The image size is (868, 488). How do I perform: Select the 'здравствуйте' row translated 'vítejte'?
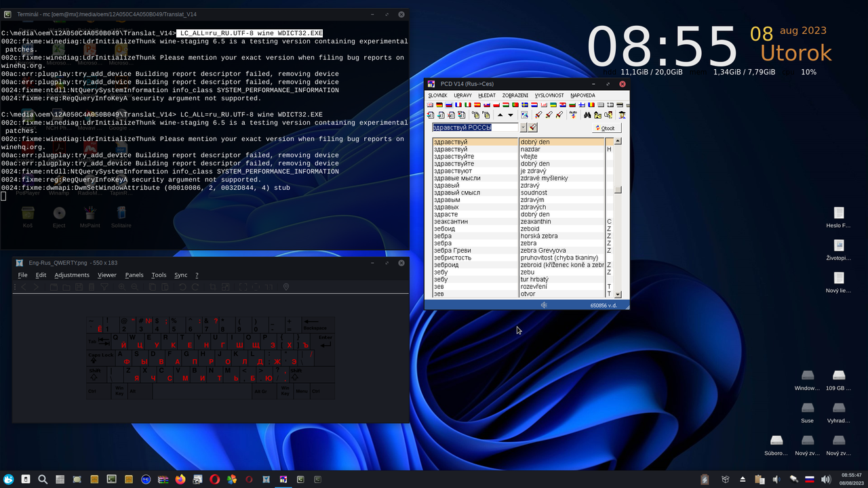click(519, 157)
